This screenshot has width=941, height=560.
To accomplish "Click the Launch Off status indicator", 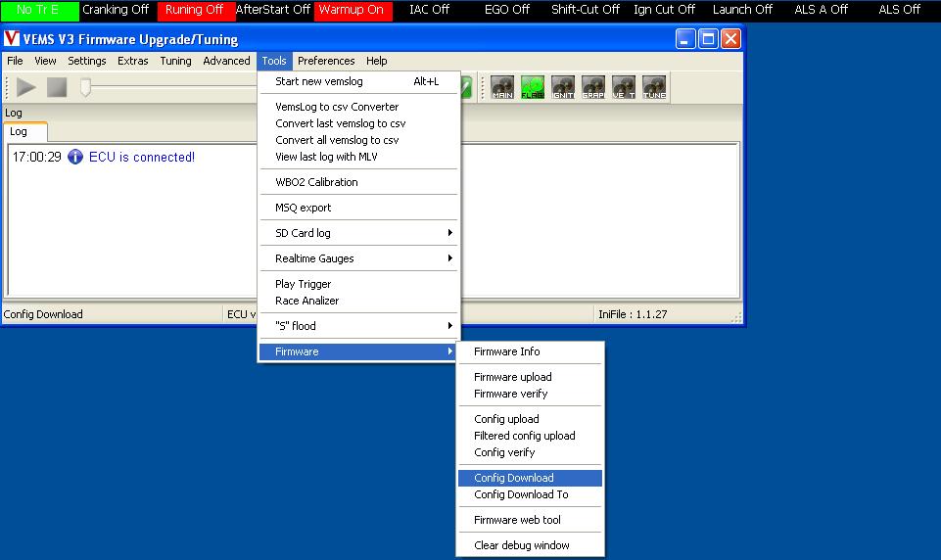I will tap(744, 10).
